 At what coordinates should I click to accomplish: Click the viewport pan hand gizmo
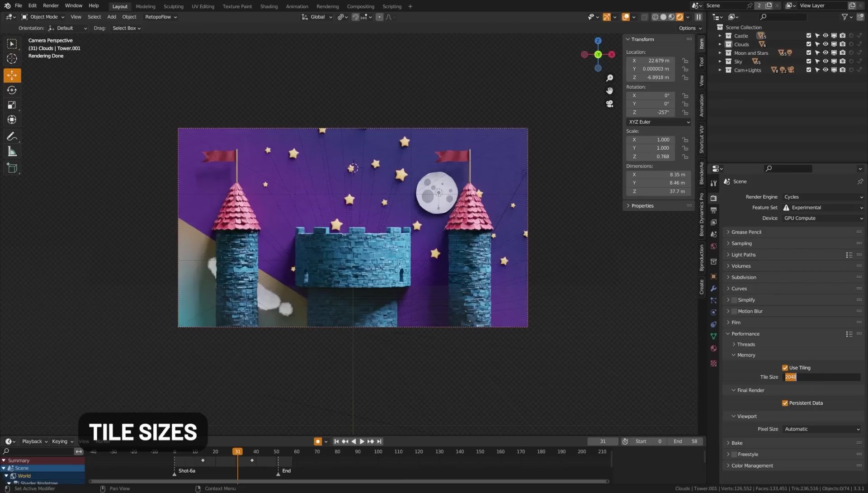pos(610,91)
